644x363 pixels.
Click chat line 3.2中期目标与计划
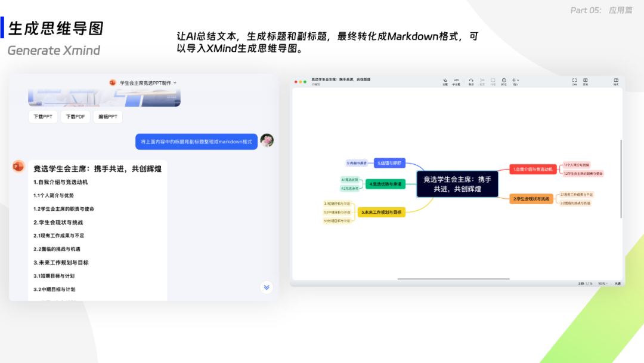54,290
